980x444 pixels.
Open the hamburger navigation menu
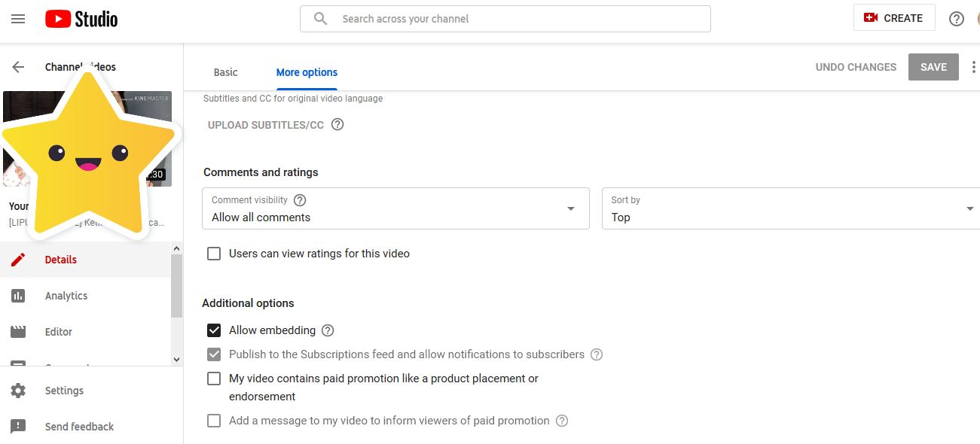click(x=18, y=19)
